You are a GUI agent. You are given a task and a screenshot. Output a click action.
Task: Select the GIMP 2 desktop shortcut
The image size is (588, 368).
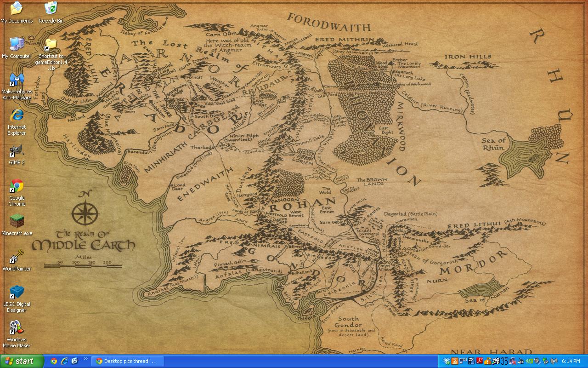click(x=17, y=155)
